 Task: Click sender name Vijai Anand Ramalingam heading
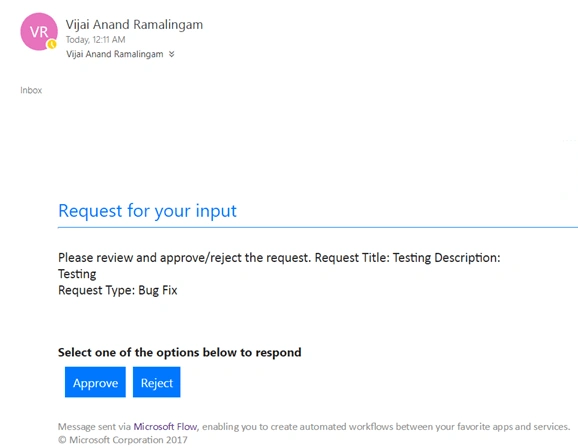pyautogui.click(x=134, y=25)
